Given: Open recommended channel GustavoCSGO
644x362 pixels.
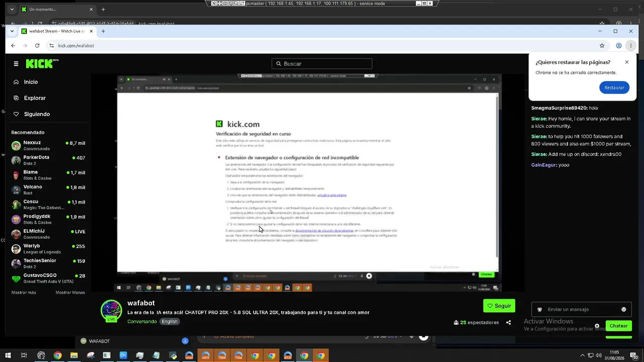Looking at the screenshot, I should pyautogui.click(x=48, y=278).
